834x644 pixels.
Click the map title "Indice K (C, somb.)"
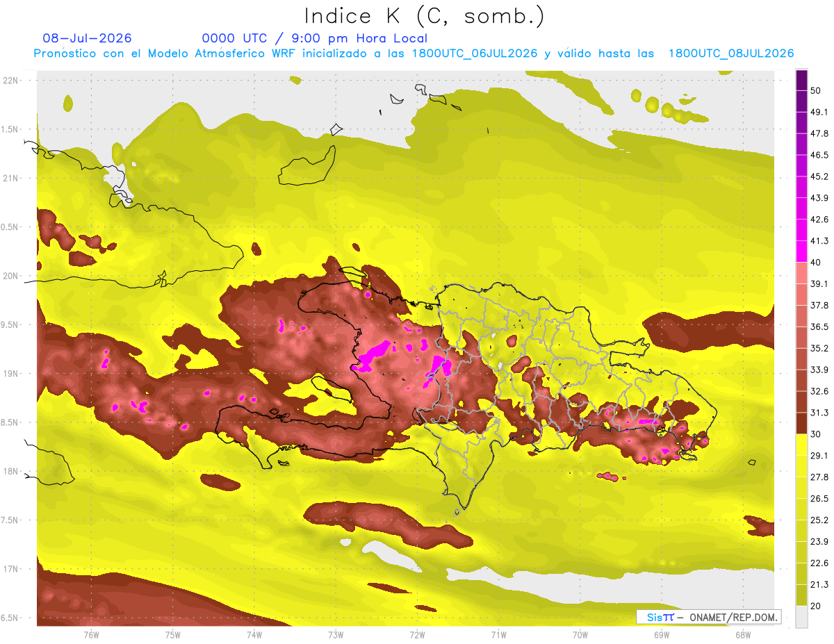(425, 16)
